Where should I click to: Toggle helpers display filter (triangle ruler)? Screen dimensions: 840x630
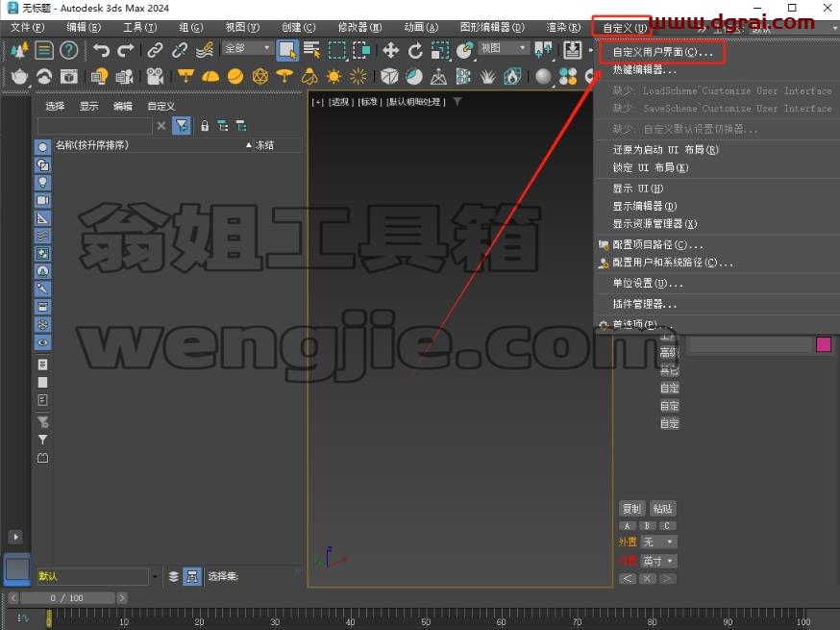point(43,217)
